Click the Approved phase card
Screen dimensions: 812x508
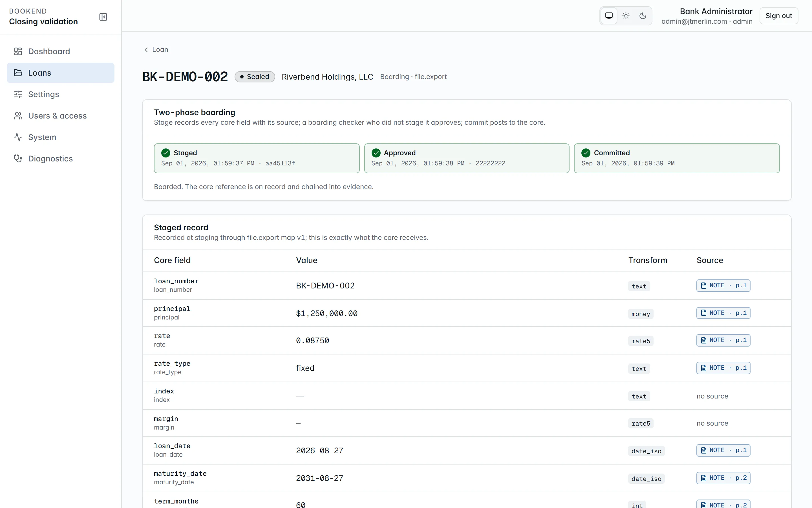467,158
